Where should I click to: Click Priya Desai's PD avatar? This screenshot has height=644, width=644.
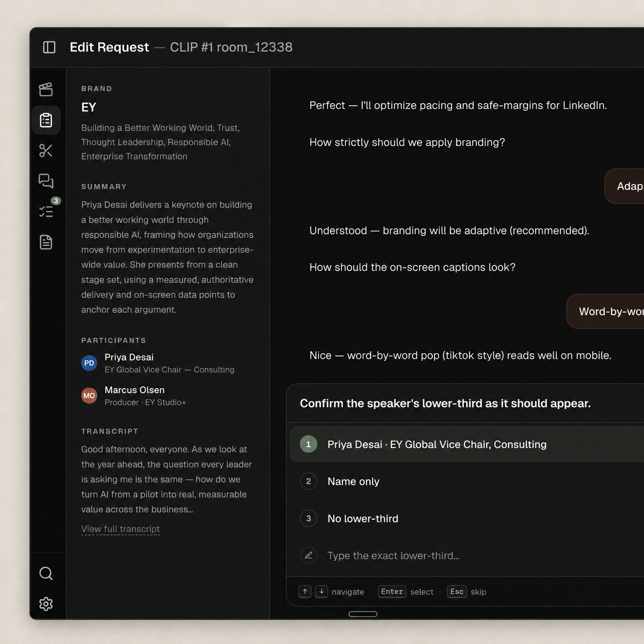click(x=89, y=363)
